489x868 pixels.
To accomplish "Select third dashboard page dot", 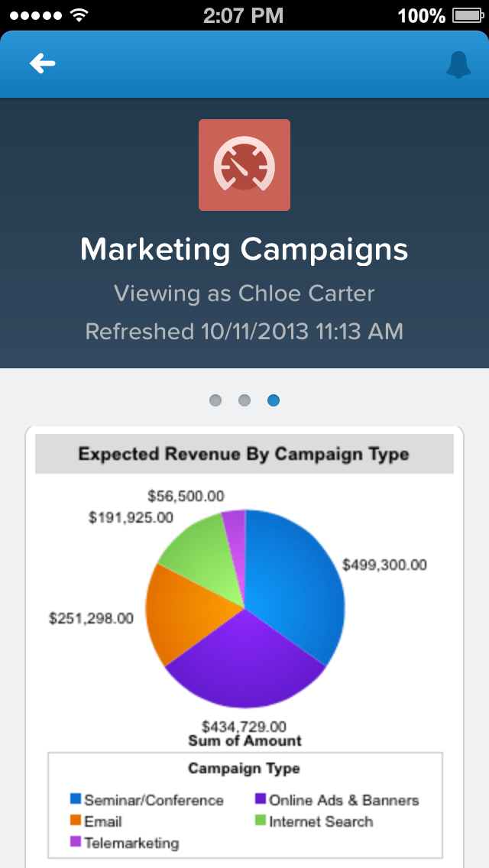I will point(274,400).
